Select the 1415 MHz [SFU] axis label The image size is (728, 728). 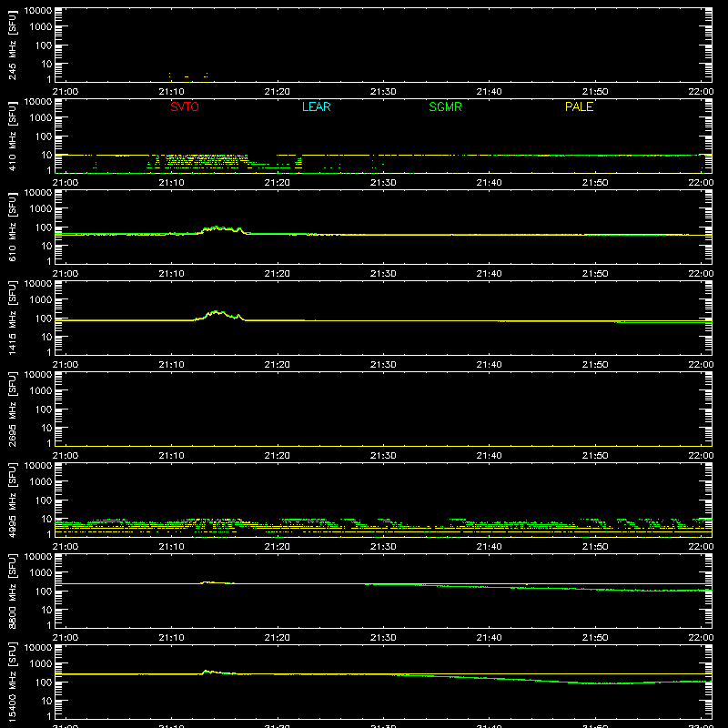12,318
